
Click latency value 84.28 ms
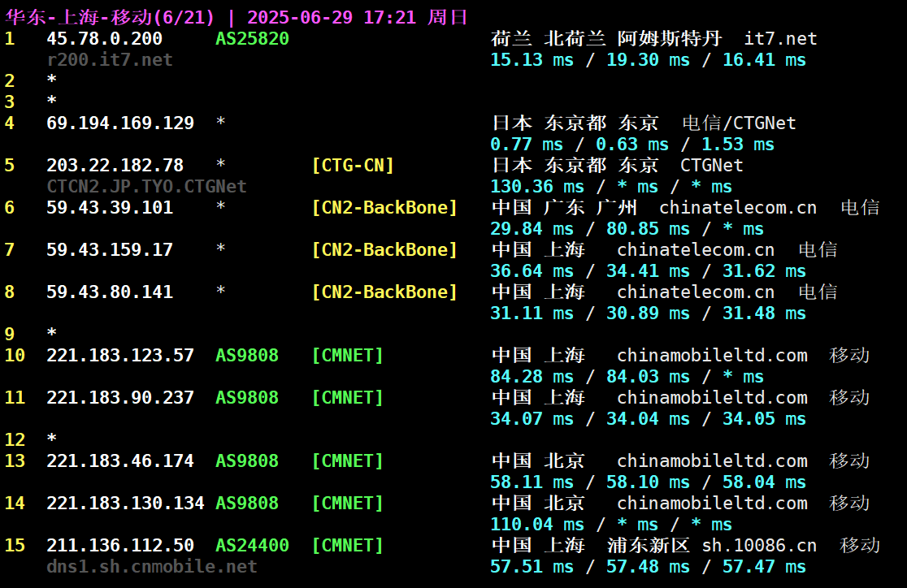[x=532, y=376]
